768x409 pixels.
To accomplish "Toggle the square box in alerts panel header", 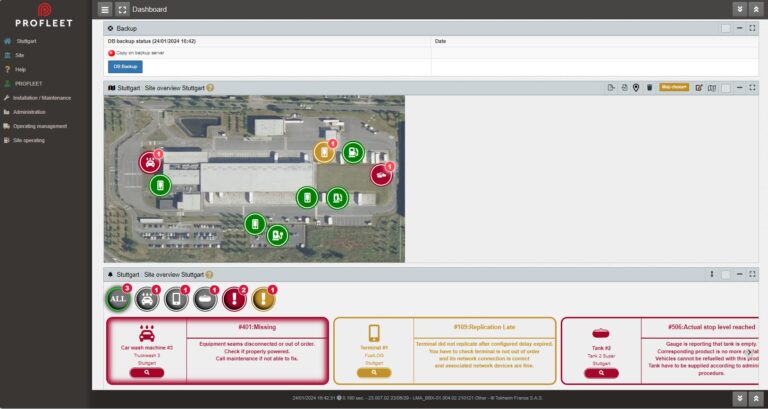I will [726, 274].
